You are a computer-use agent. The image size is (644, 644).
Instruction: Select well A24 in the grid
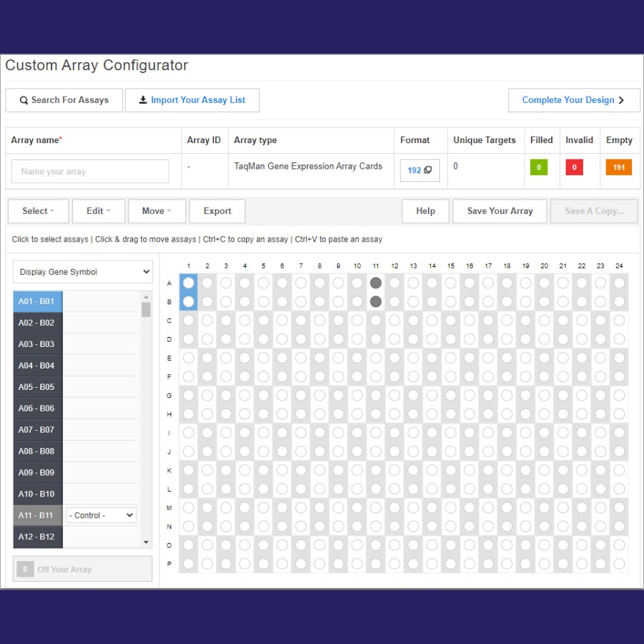click(x=619, y=283)
